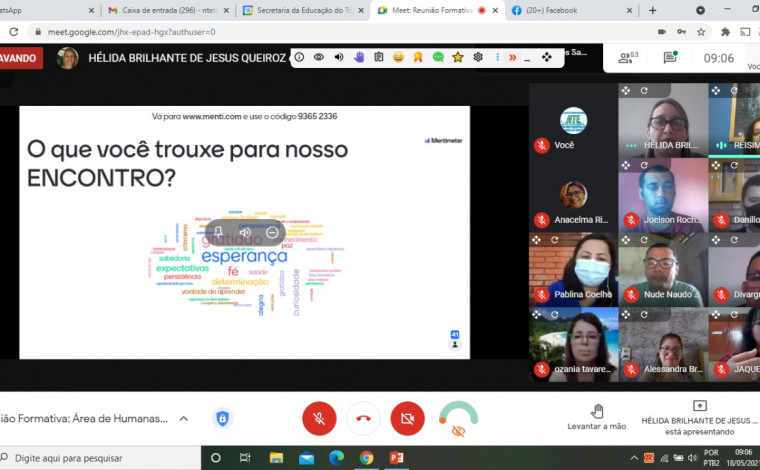760x470 pixels.
Task: Switch to the Facebook browser tab
Action: (565, 10)
